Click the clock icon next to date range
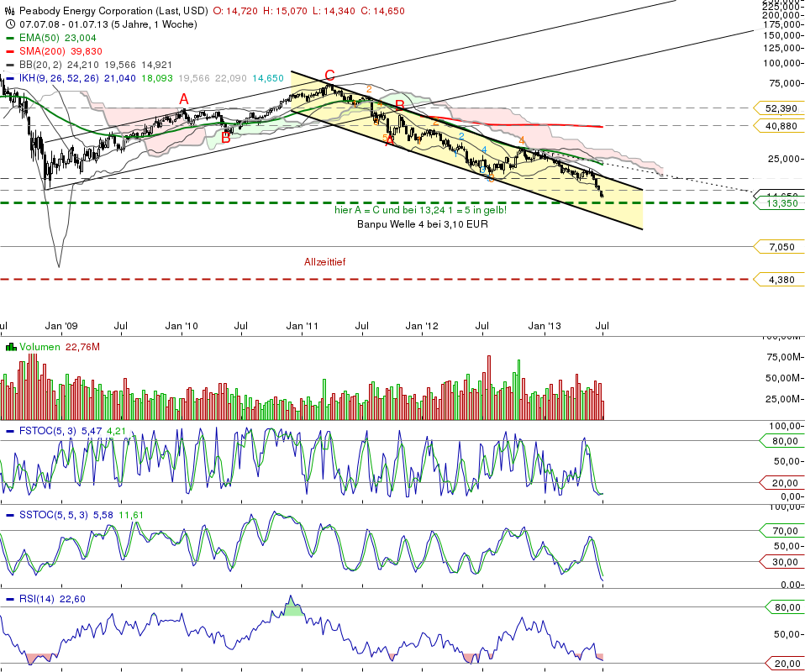This screenshot has width=805, height=672. click(x=10, y=24)
